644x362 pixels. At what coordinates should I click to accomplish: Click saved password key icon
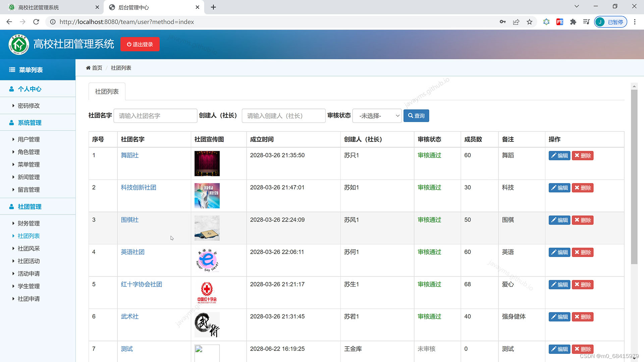coord(502,22)
